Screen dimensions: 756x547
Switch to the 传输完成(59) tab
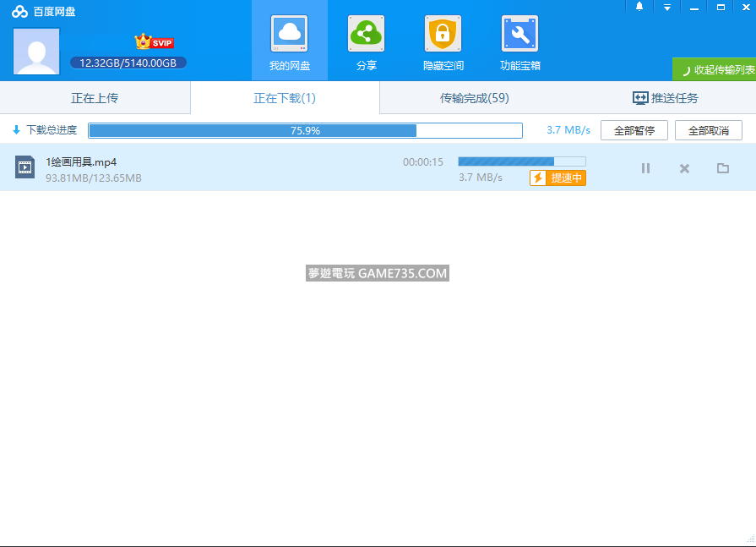[x=474, y=98]
